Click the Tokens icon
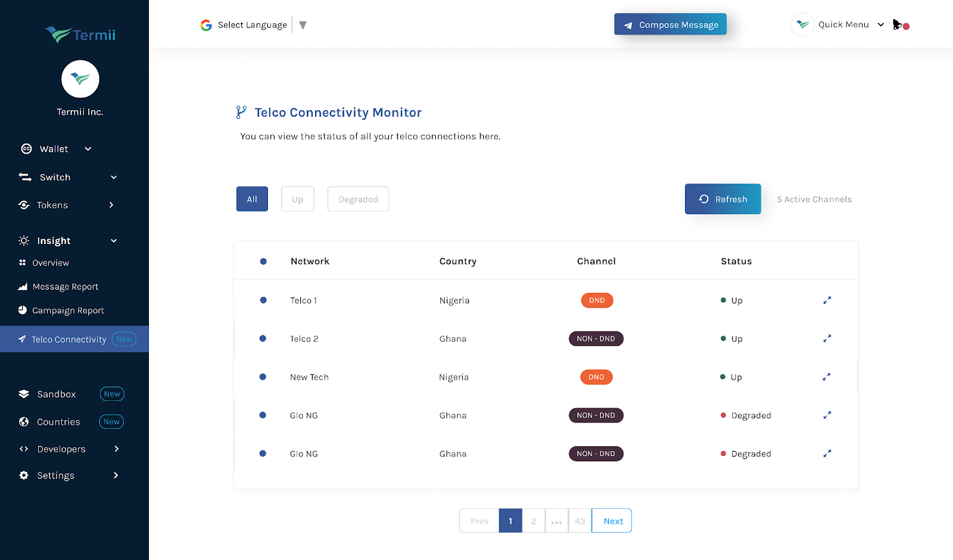 pos(24,205)
